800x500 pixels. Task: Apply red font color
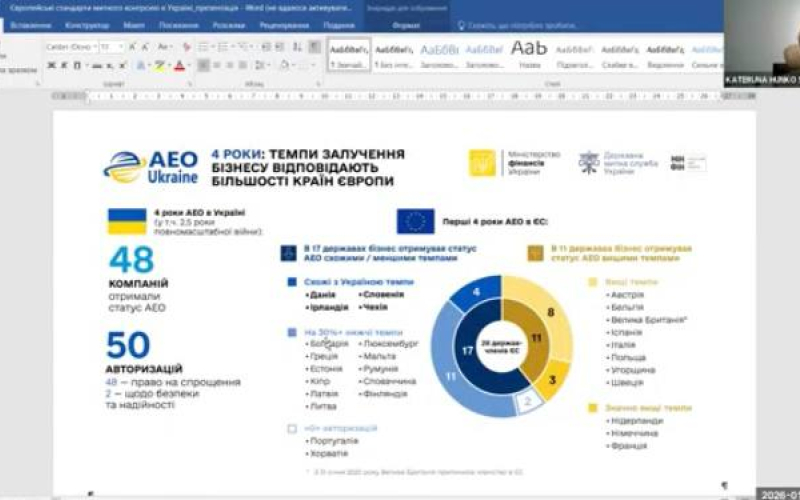pyautogui.click(x=179, y=66)
